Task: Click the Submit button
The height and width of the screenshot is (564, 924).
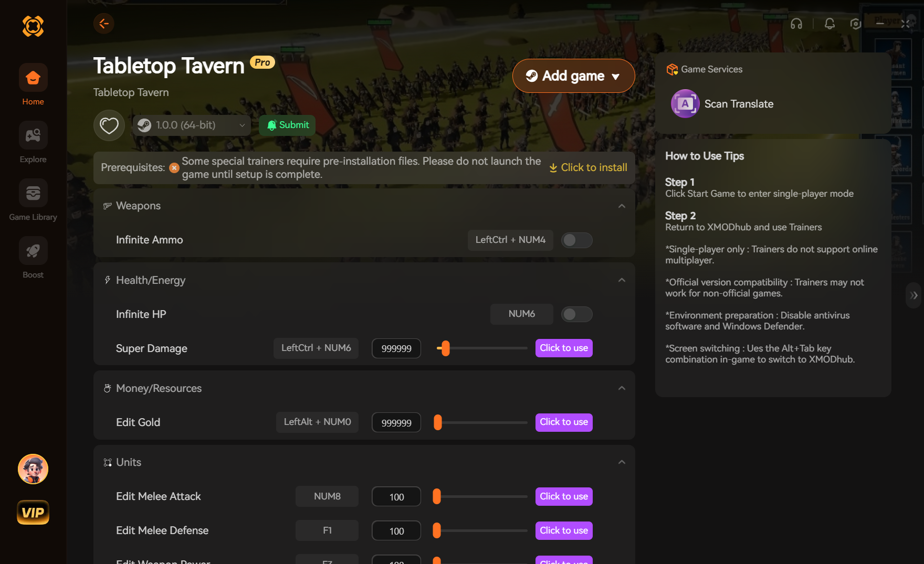Action: point(287,125)
